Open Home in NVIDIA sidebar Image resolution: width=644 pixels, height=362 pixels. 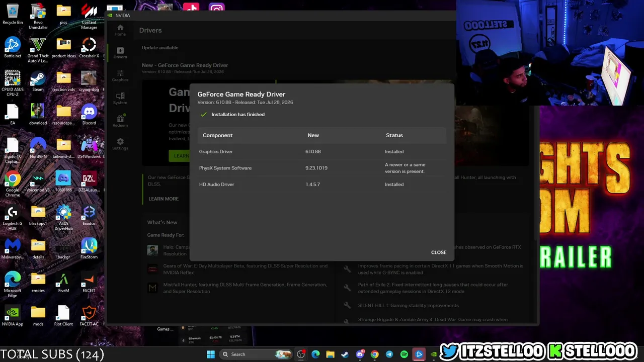(x=120, y=30)
